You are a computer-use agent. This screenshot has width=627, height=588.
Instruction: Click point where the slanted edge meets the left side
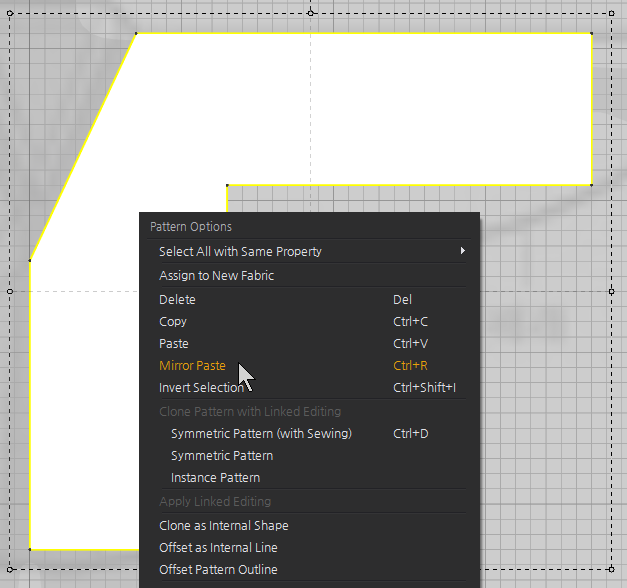tap(30, 261)
